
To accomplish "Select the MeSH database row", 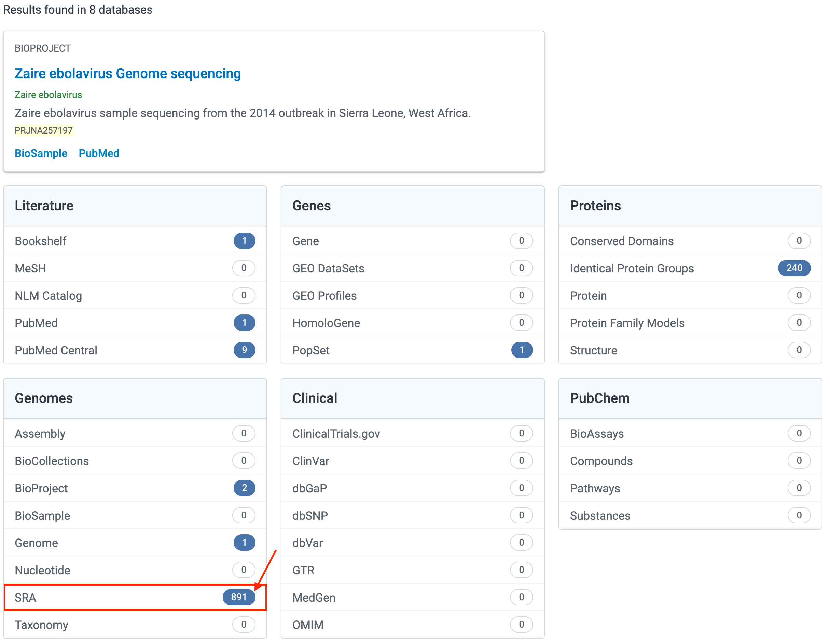I will (x=30, y=268).
